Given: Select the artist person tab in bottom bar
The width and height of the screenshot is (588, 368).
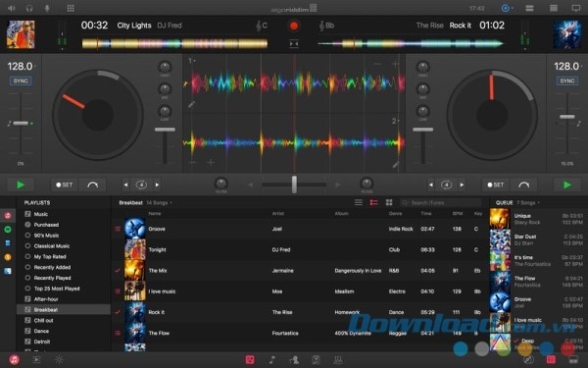Looking at the screenshot, I should [294, 360].
